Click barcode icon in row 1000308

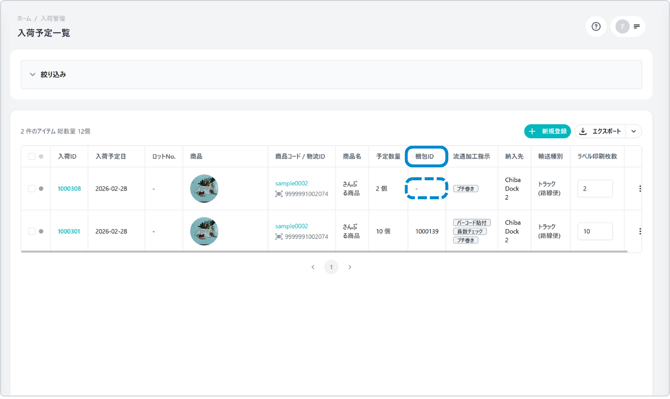(279, 194)
